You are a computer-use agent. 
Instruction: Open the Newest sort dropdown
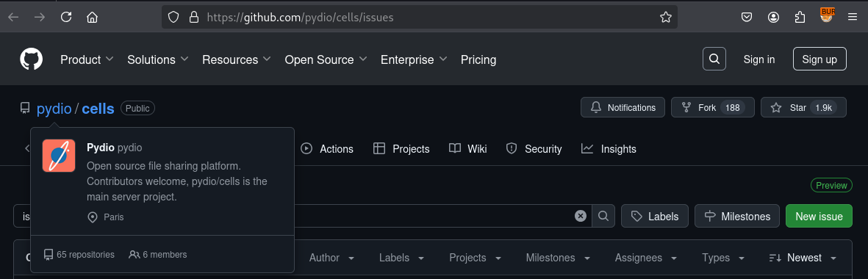click(x=803, y=258)
